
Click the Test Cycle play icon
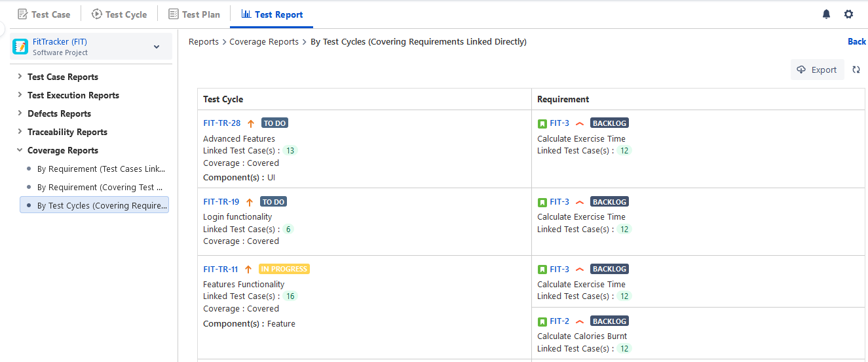pyautogui.click(x=97, y=14)
